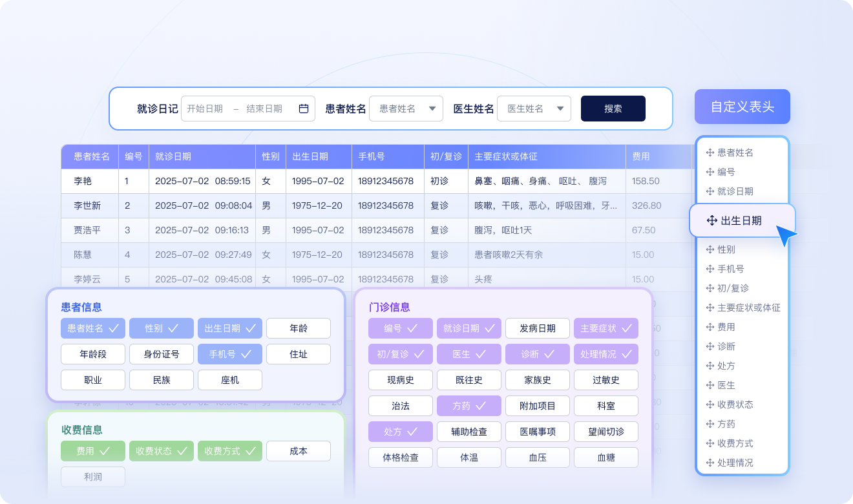Open the 自定义表头 custom header button
Image resolution: width=853 pixels, height=504 pixels.
742,107
